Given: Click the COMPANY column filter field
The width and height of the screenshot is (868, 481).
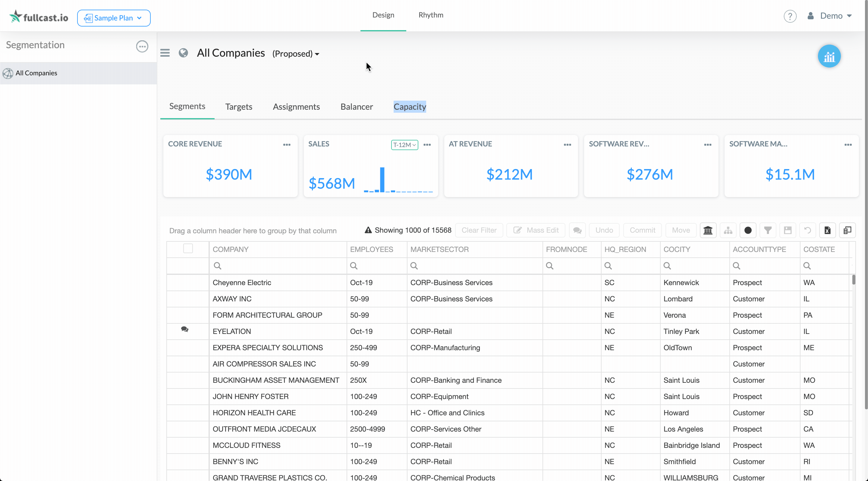Looking at the screenshot, I should pos(278,266).
